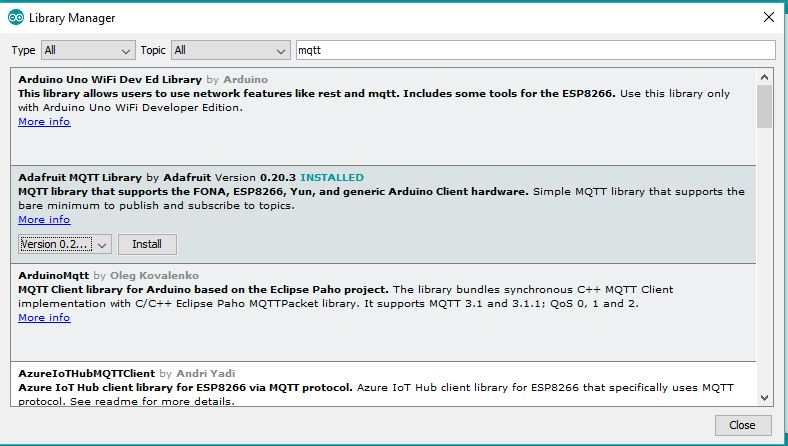Click the scrollbar up arrow
The height and width of the screenshot is (446, 788).
point(764,77)
